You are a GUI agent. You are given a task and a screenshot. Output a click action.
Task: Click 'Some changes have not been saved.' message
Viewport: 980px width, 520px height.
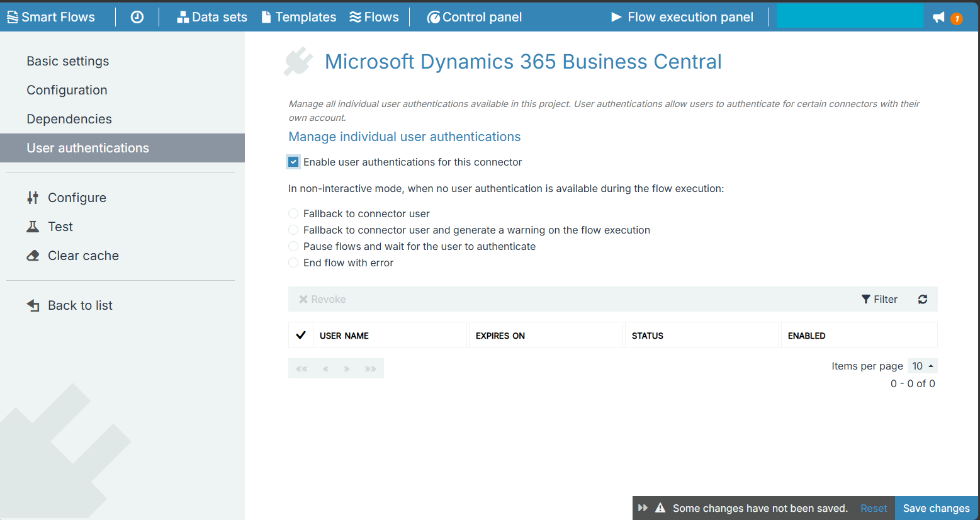click(x=760, y=508)
